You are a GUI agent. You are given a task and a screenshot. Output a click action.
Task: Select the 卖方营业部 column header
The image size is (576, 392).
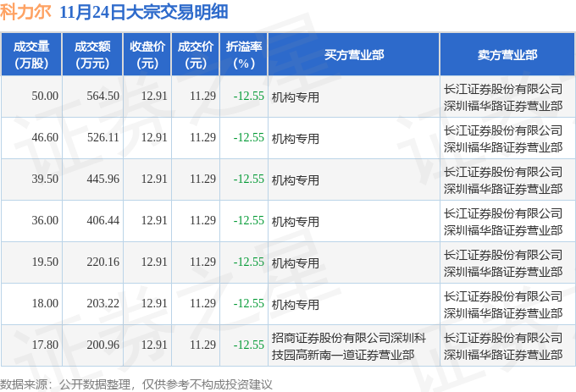point(507,55)
